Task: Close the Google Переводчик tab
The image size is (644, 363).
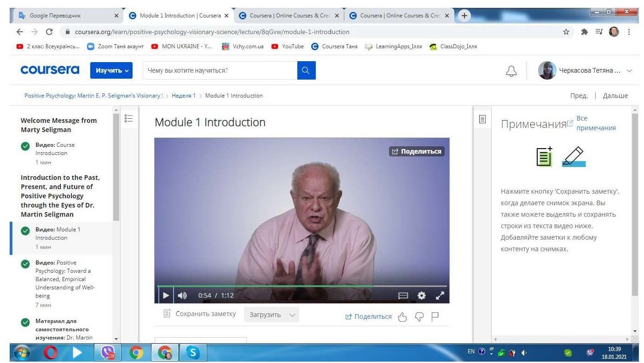Action: click(116, 16)
